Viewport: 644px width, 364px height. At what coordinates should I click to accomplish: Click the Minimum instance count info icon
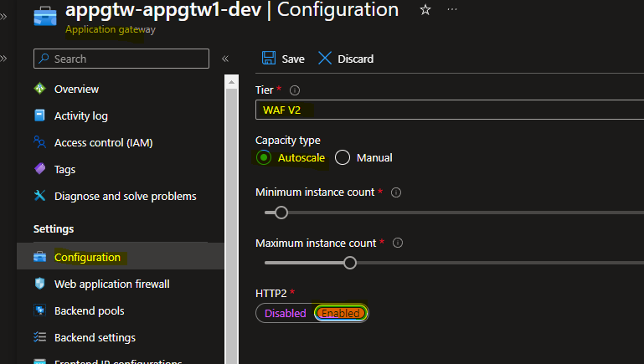click(396, 192)
